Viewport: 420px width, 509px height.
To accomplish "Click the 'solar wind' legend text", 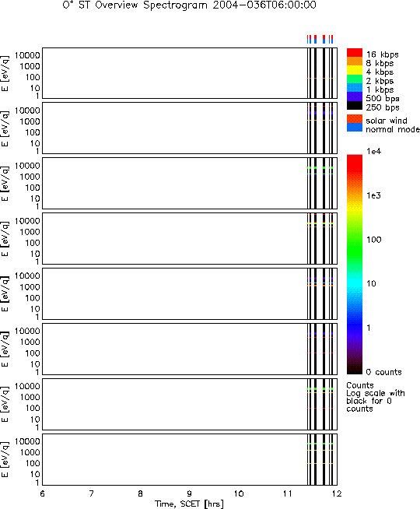I will tap(387, 121).
